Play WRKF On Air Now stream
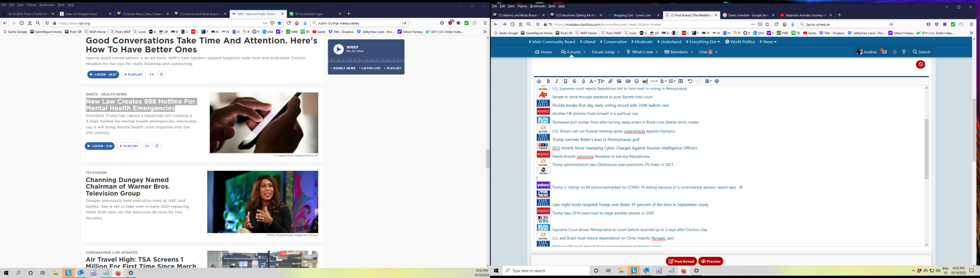Image resolution: width=980 pixels, height=278 pixels. point(338,49)
